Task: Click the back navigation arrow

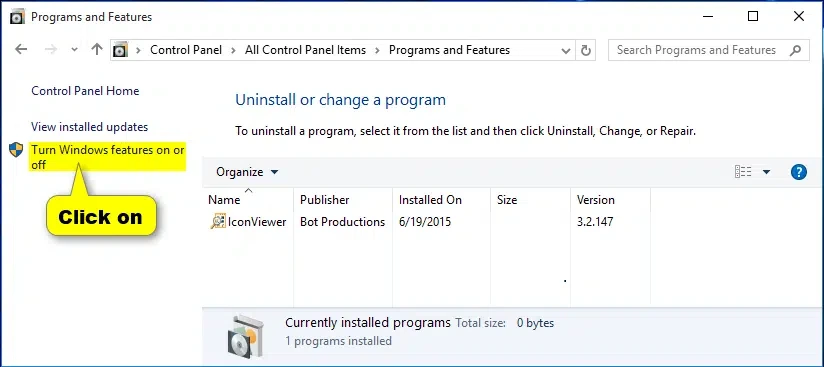Action: [21, 49]
